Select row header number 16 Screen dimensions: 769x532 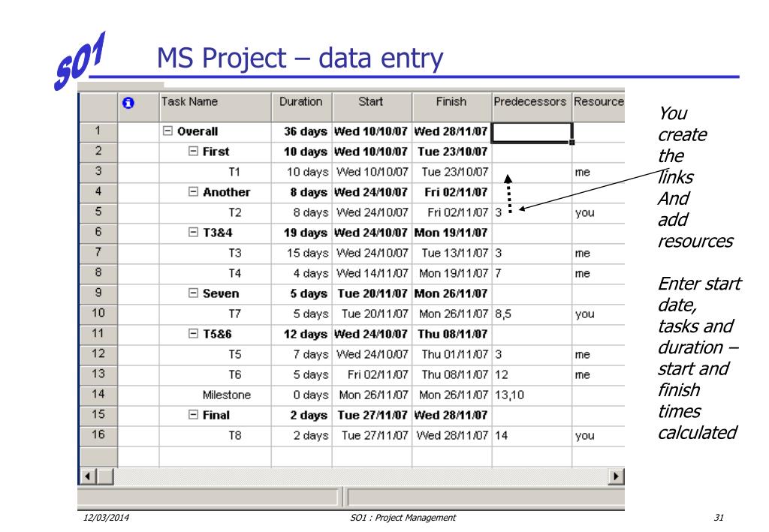[x=98, y=435]
